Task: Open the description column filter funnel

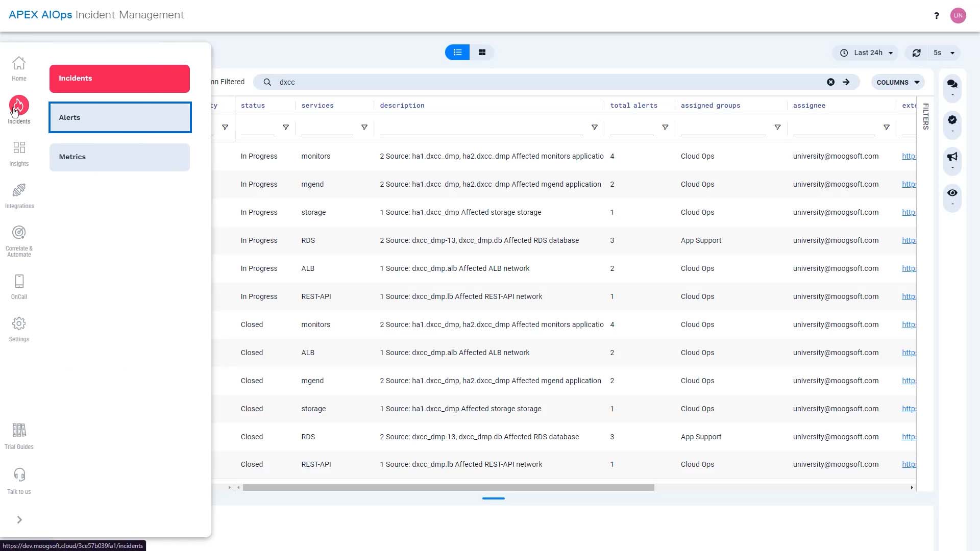Action: coord(595,128)
